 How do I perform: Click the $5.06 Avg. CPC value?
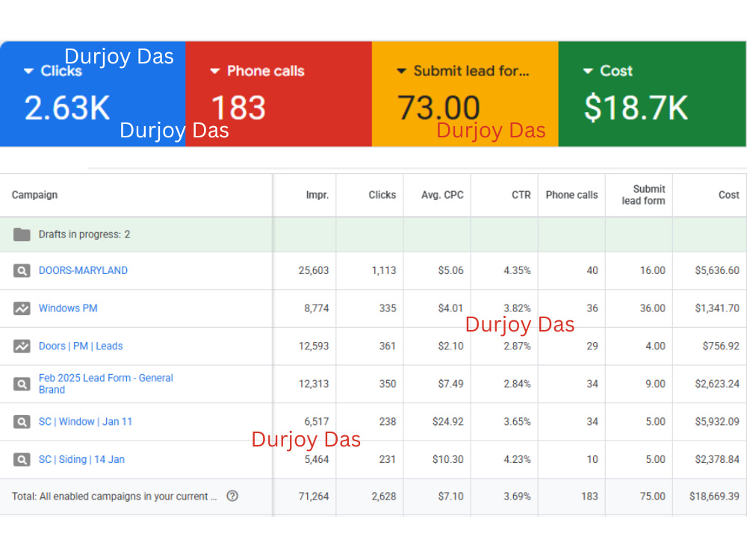coord(450,270)
